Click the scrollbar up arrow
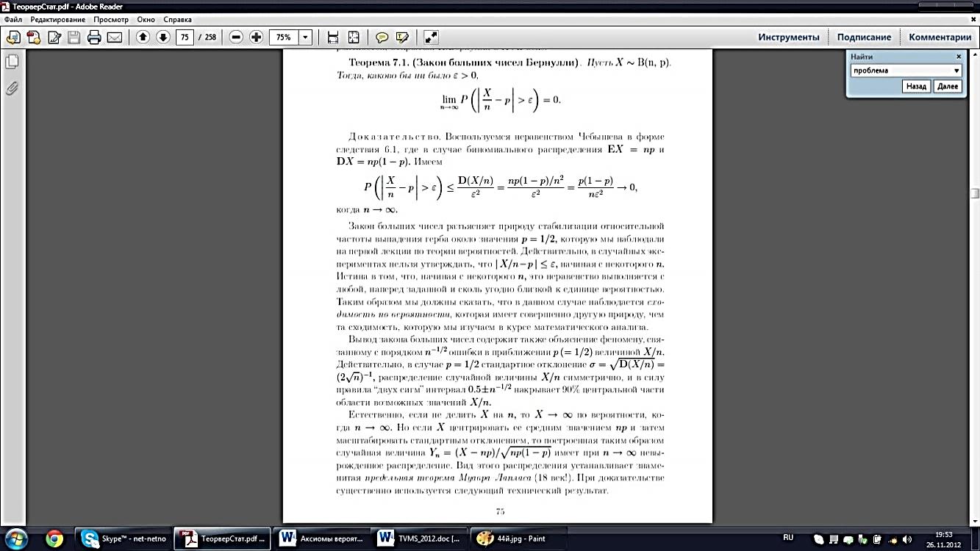The width and height of the screenshot is (980, 551). [975, 56]
